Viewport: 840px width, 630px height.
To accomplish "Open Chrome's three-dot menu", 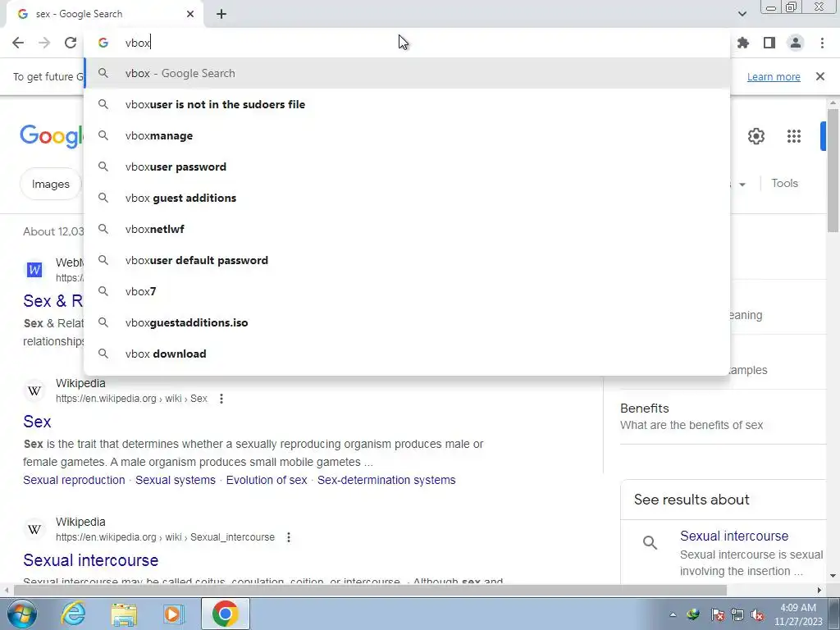I will tap(822, 43).
